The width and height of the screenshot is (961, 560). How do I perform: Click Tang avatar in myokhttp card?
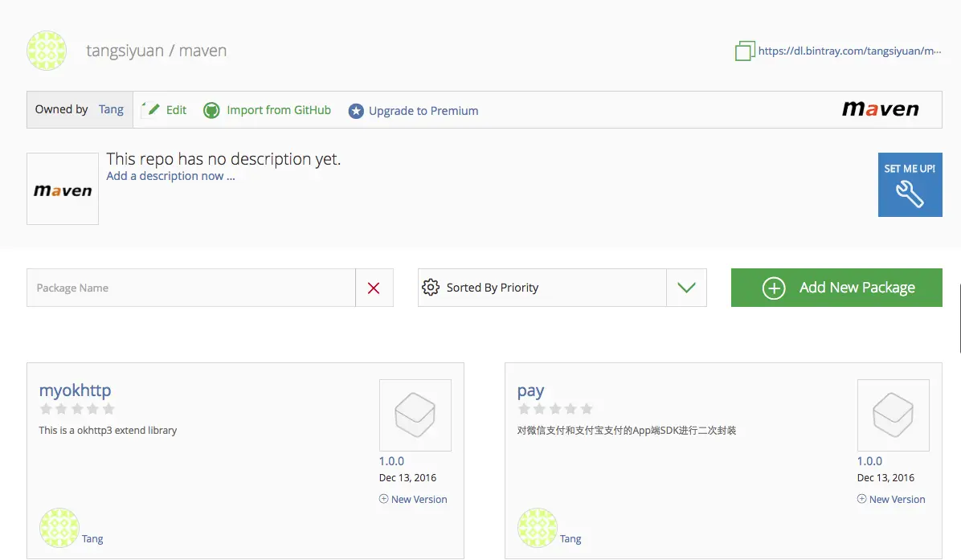pyautogui.click(x=59, y=528)
